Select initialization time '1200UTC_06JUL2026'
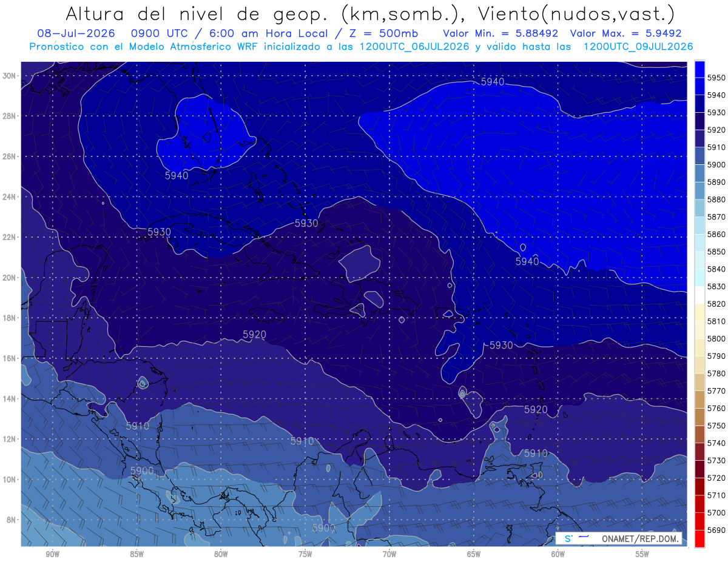 click(x=414, y=47)
